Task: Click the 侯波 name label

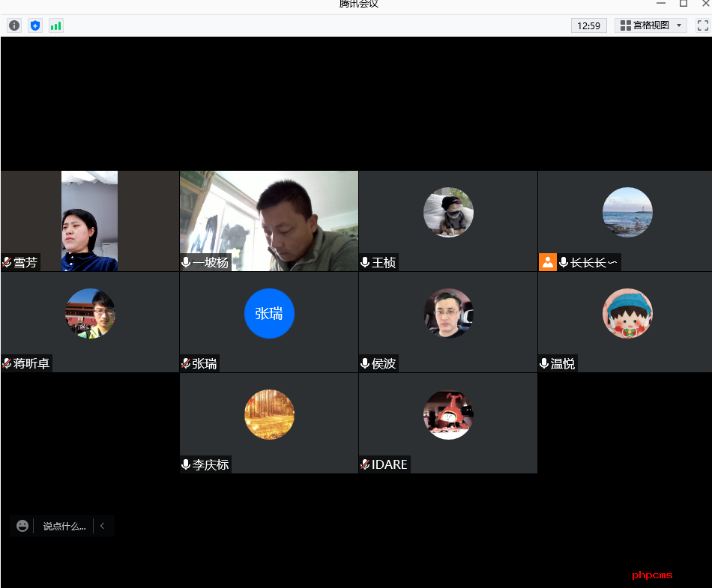Action: [384, 363]
